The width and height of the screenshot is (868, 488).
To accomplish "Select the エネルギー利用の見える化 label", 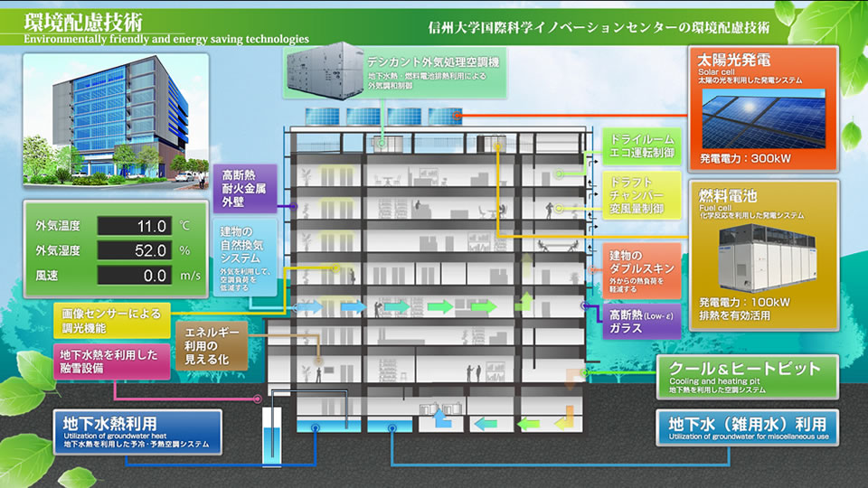I will (x=212, y=346).
